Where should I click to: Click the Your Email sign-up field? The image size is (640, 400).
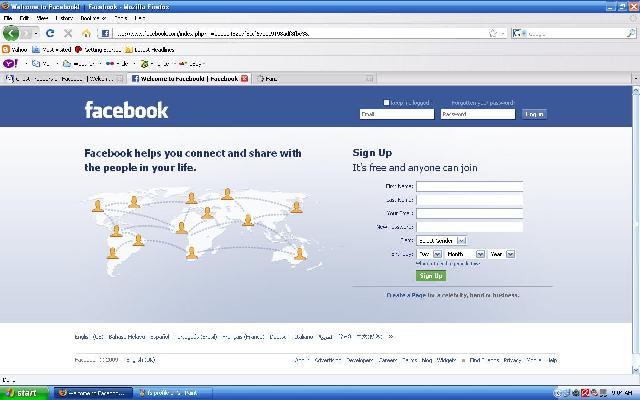469,213
